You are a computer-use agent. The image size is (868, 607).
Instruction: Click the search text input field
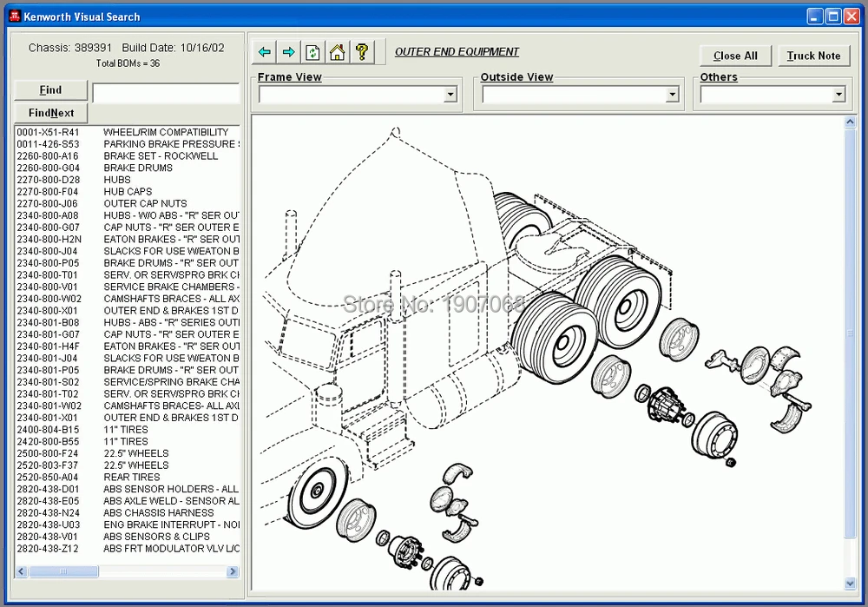coord(166,93)
